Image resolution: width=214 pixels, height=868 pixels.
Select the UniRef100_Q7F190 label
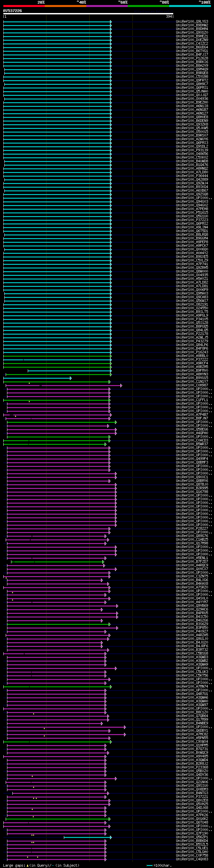coord(192,834)
